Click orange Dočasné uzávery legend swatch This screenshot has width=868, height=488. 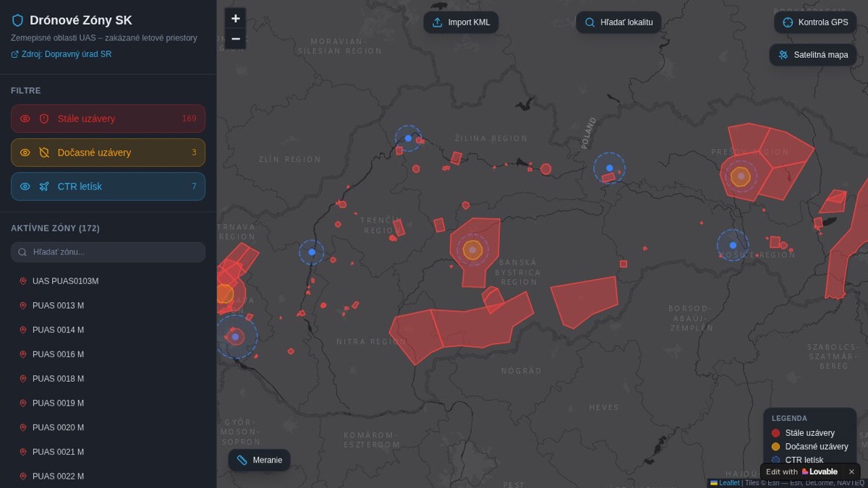[x=775, y=447]
